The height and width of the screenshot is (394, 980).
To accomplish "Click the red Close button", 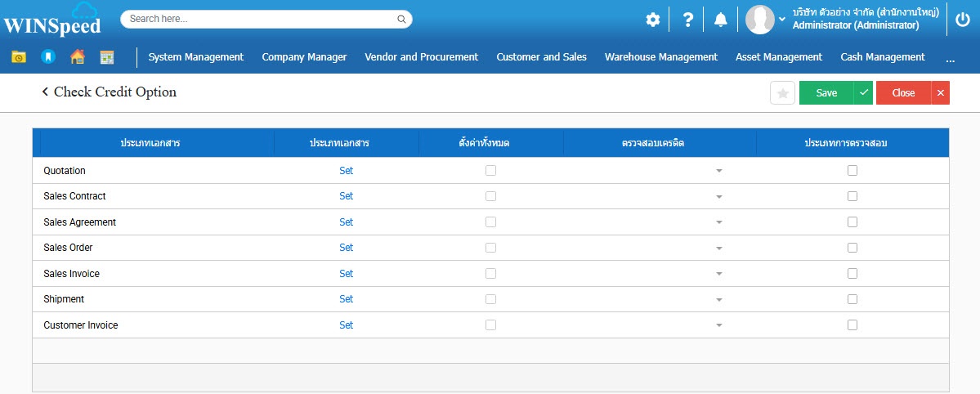I will pyautogui.click(x=903, y=92).
